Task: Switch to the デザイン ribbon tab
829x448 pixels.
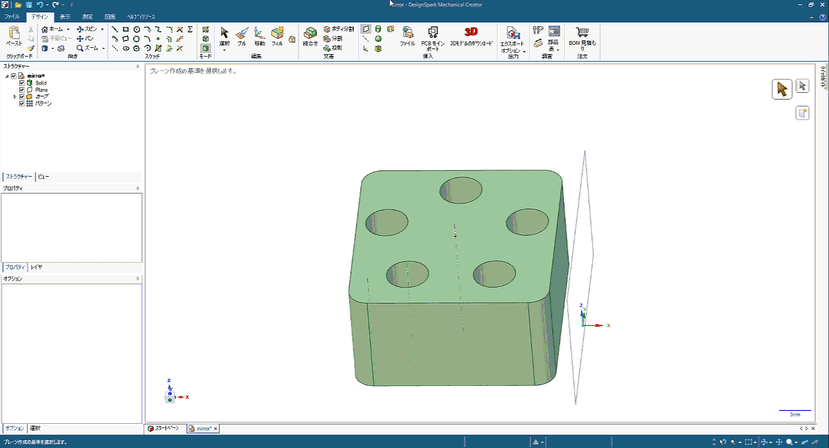Action: 40,16
